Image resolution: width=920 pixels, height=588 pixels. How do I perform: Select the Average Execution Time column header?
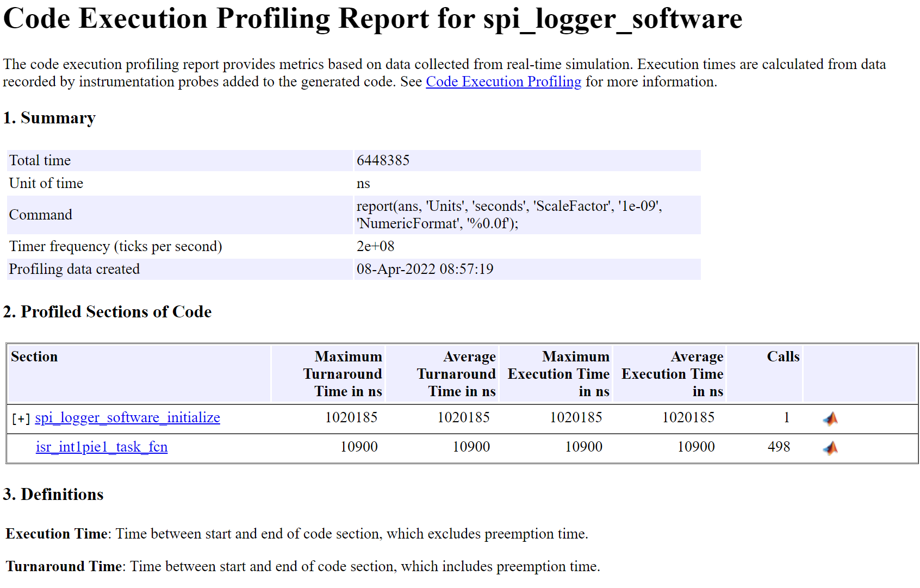pos(672,374)
